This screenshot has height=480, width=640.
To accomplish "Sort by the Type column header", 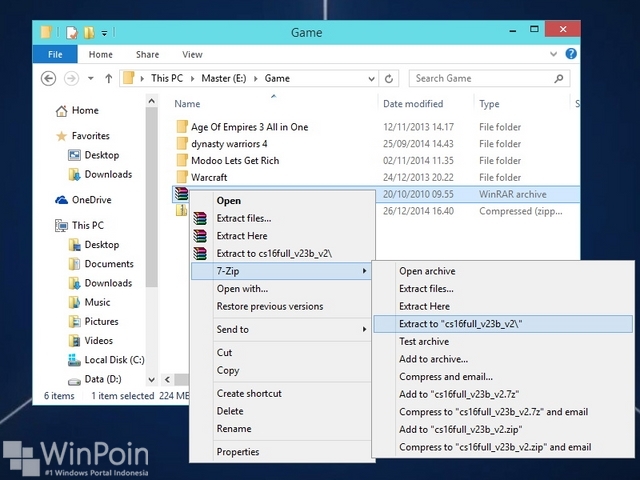I will pos(489,104).
